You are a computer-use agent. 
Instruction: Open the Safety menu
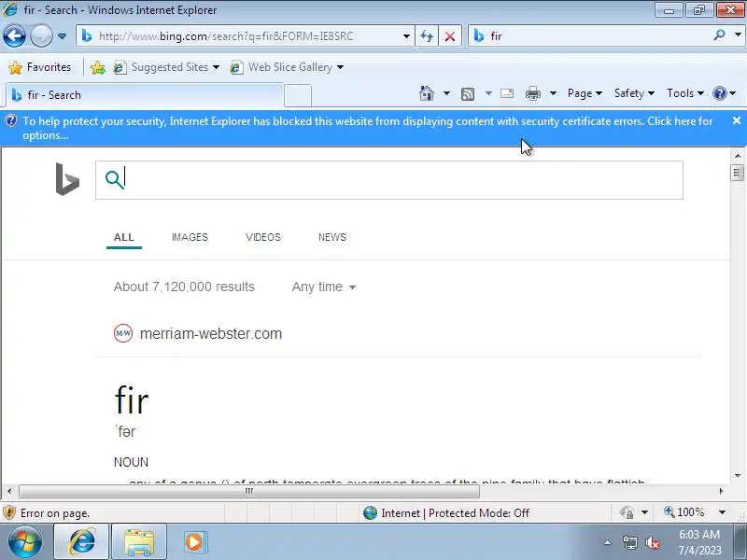tap(634, 93)
